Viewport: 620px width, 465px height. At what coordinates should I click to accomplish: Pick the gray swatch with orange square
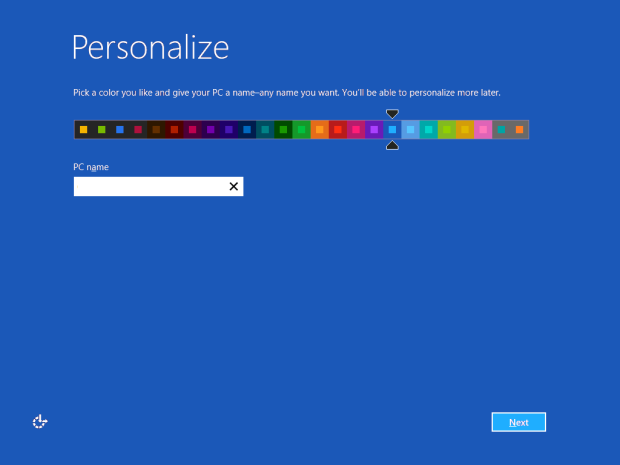(x=520, y=130)
